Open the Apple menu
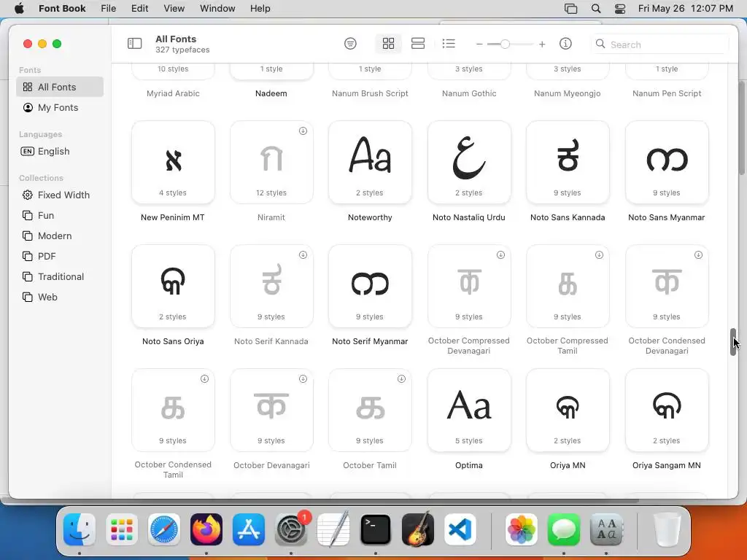The image size is (747, 560). click(x=19, y=8)
